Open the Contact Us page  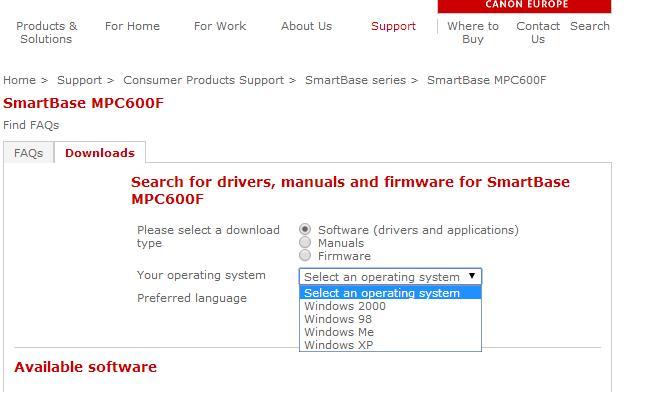[x=538, y=33]
